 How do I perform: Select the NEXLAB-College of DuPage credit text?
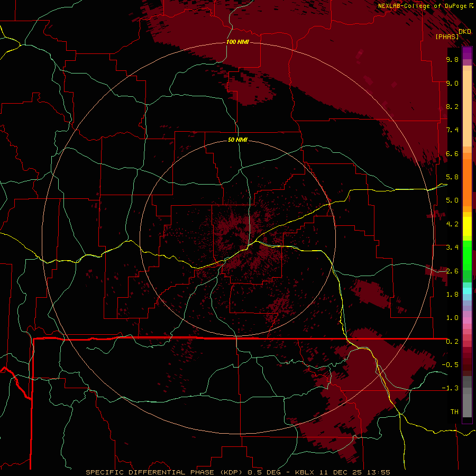pos(422,6)
